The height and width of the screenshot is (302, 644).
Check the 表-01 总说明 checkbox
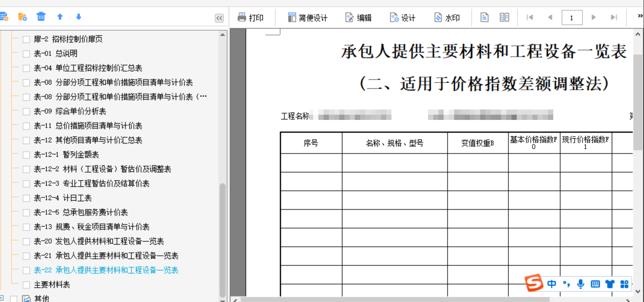(26, 54)
